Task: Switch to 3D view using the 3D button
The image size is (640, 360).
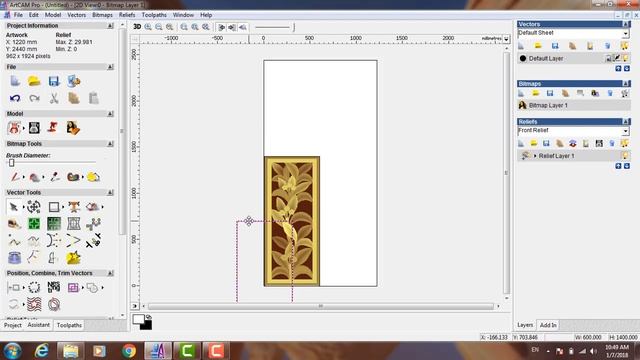Action: tap(137, 27)
